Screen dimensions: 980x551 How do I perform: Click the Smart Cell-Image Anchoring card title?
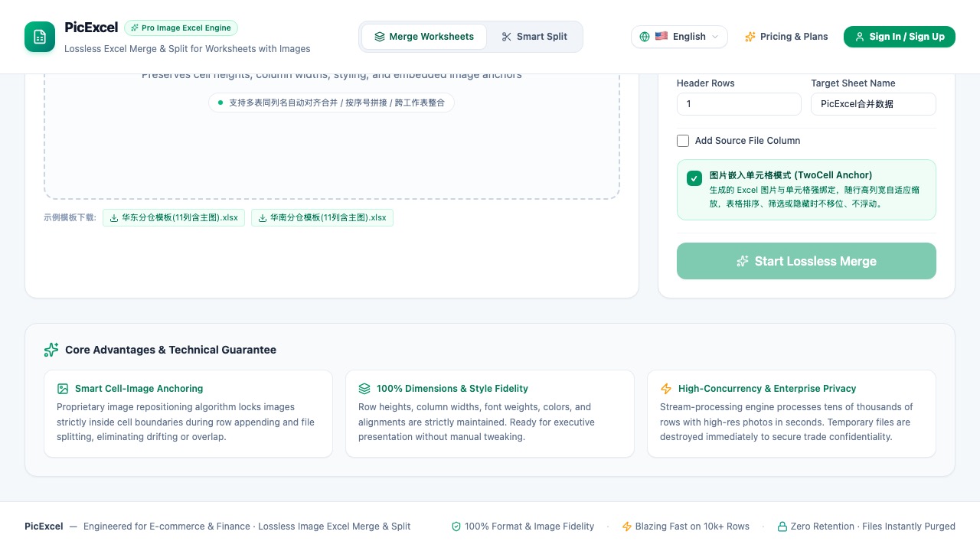[139, 389]
